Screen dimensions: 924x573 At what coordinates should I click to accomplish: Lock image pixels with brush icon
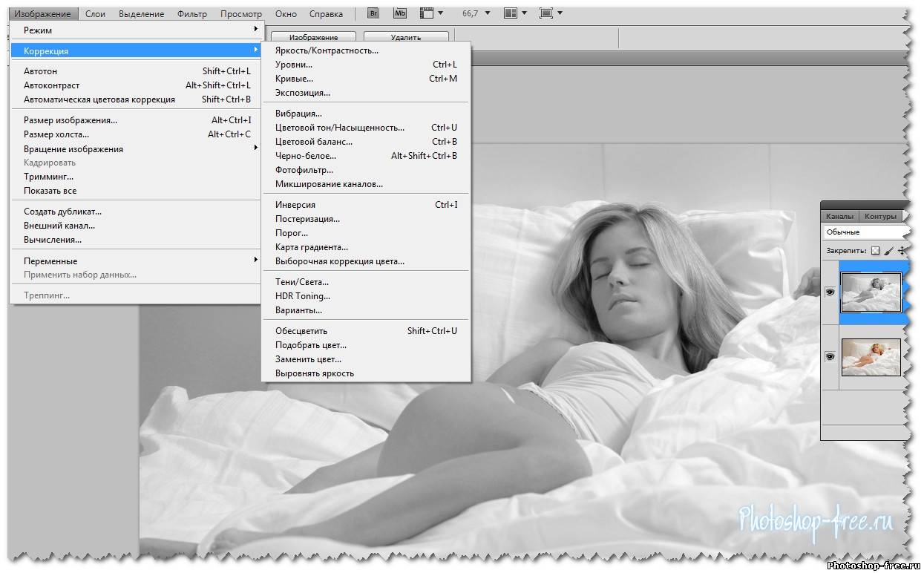888,251
